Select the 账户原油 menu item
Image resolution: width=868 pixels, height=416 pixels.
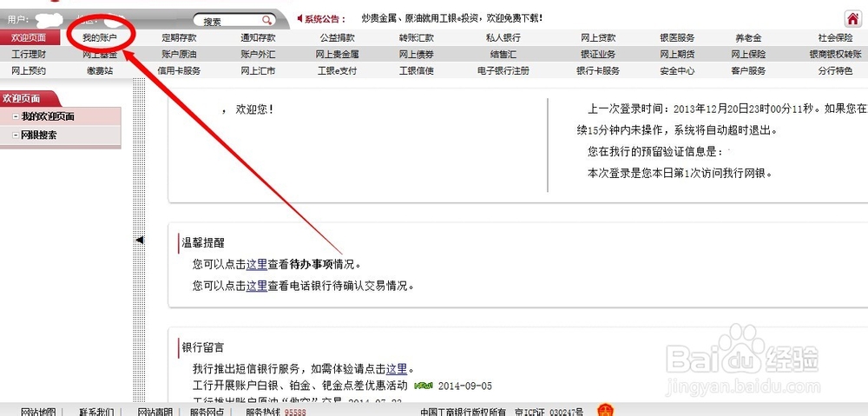[179, 55]
